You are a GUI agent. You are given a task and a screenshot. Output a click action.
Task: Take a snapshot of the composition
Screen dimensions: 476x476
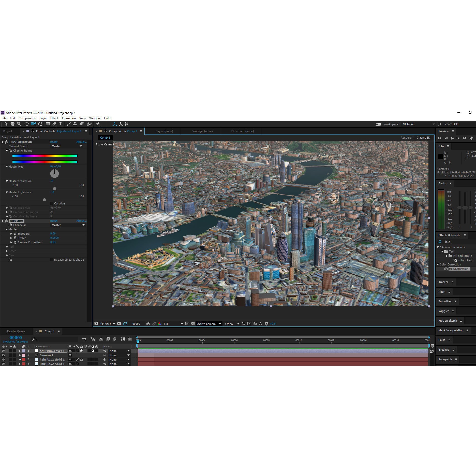pos(148,324)
